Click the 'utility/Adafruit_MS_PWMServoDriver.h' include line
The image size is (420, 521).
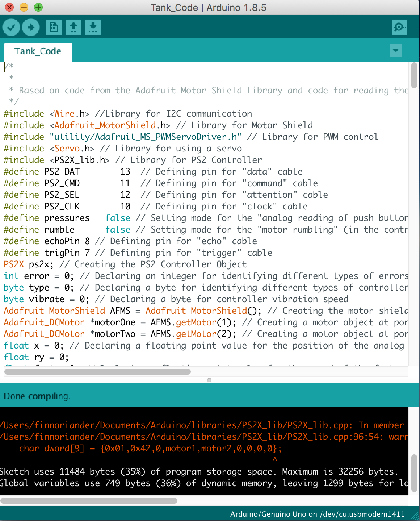(191, 137)
